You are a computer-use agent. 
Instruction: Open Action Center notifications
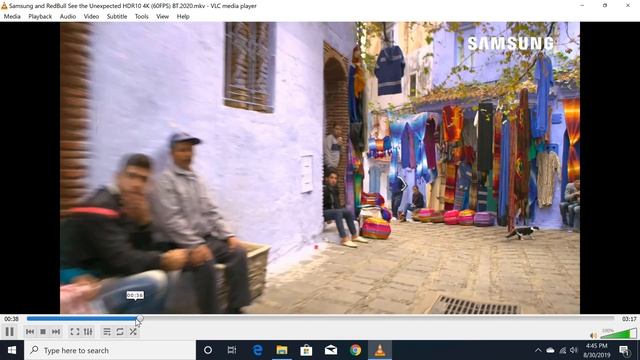tap(624, 350)
